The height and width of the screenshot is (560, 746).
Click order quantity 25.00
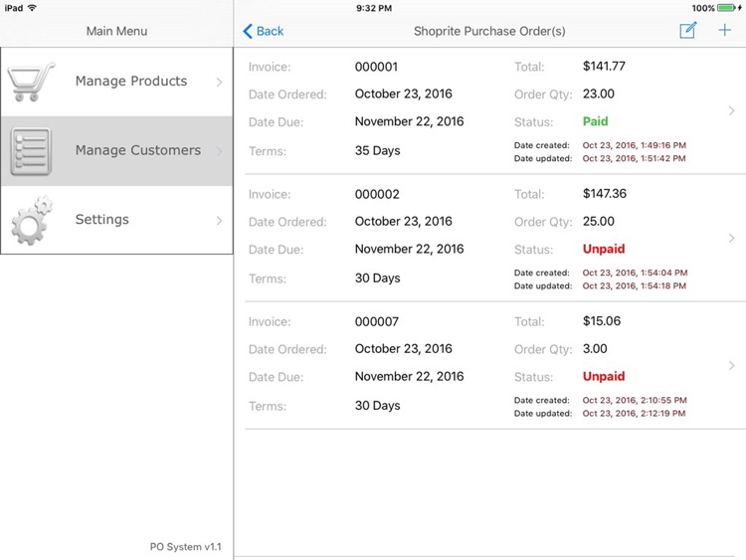tap(599, 221)
